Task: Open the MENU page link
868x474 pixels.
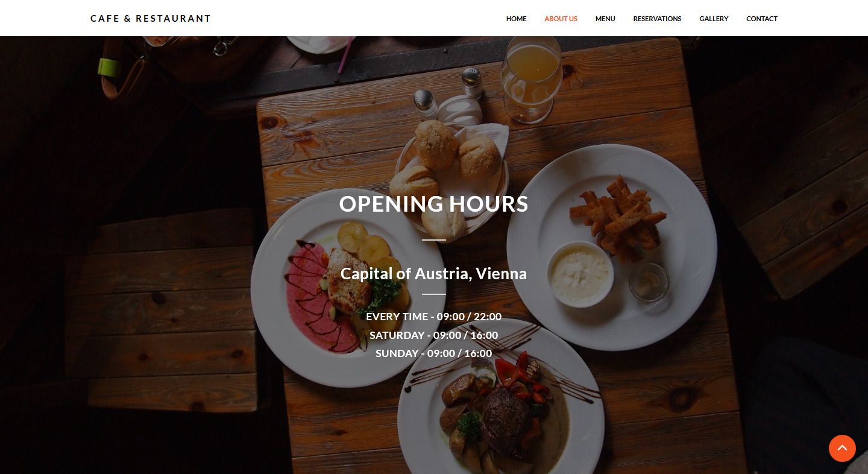Action: 605,19
